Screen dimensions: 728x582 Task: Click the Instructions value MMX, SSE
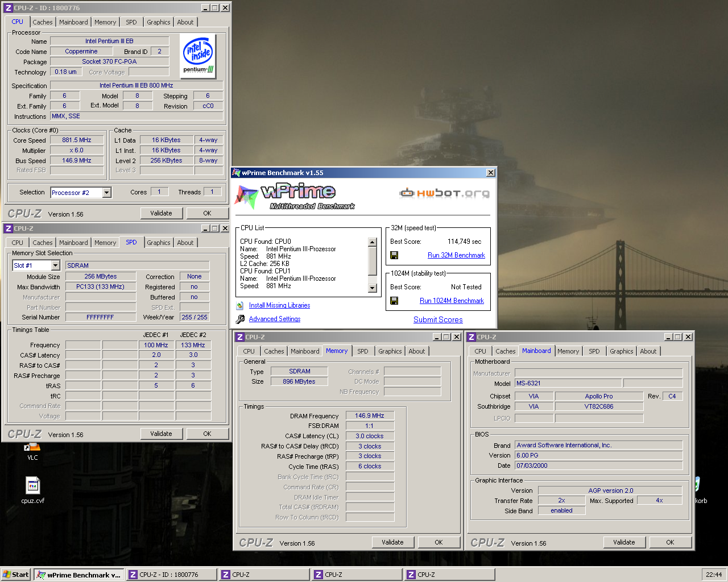136,116
